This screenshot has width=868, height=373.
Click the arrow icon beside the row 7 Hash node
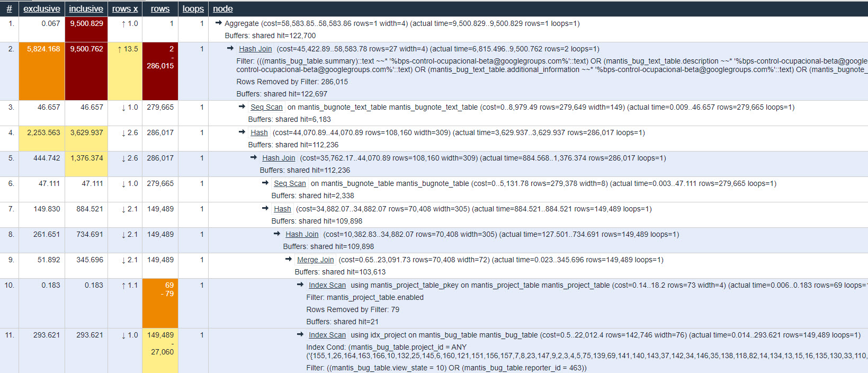click(x=265, y=208)
